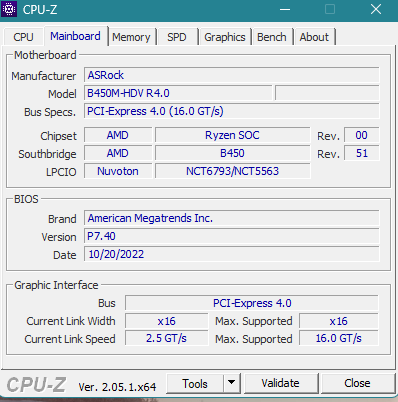Click the Tools button

click(195, 384)
